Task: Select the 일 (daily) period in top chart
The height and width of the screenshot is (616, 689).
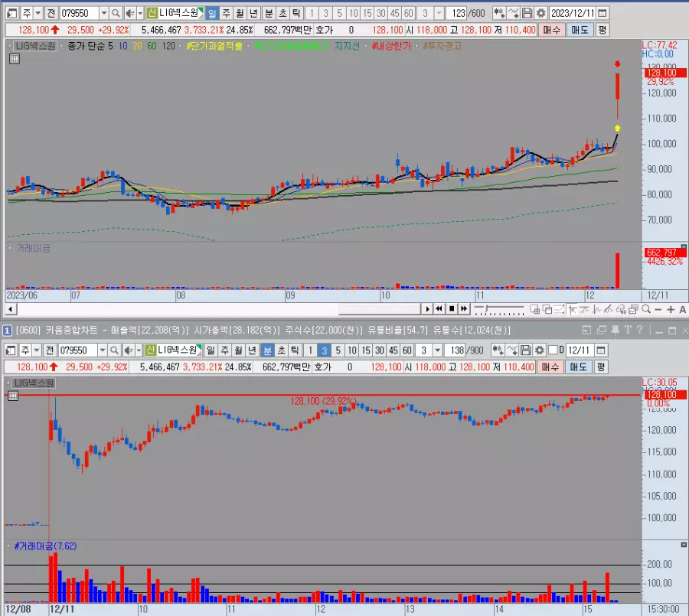Action: click(212, 13)
